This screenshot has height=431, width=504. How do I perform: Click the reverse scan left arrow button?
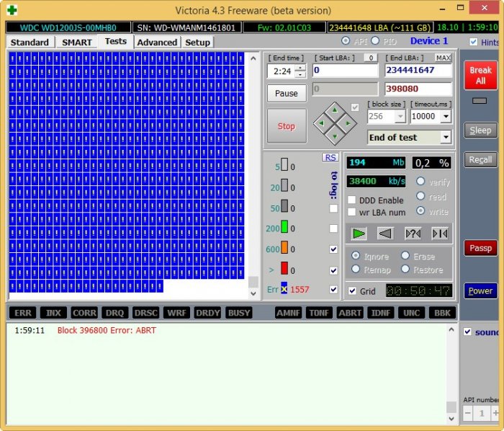[x=385, y=234]
